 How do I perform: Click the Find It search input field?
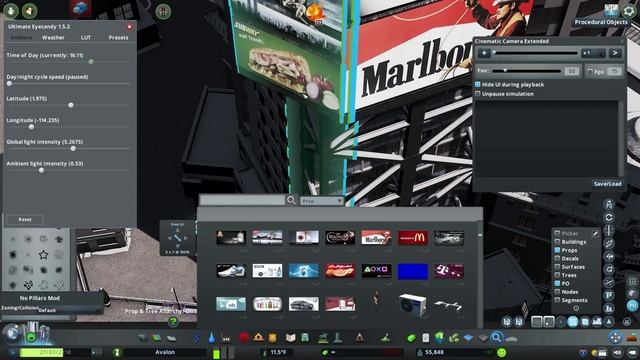pos(242,200)
